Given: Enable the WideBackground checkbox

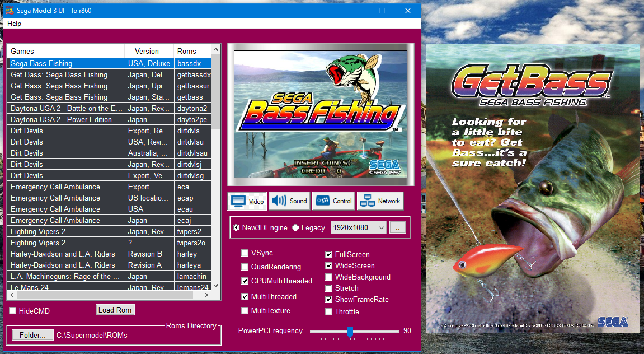Looking at the screenshot, I should 328,277.
